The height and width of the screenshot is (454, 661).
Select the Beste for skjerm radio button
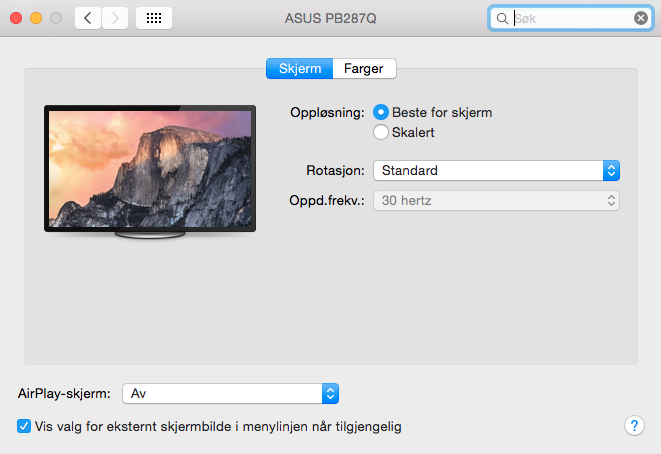[x=381, y=113]
